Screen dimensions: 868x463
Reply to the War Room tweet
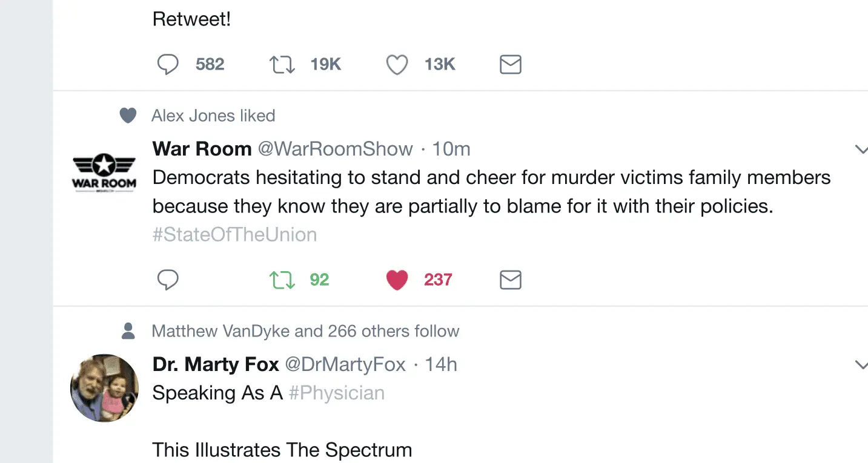point(168,280)
